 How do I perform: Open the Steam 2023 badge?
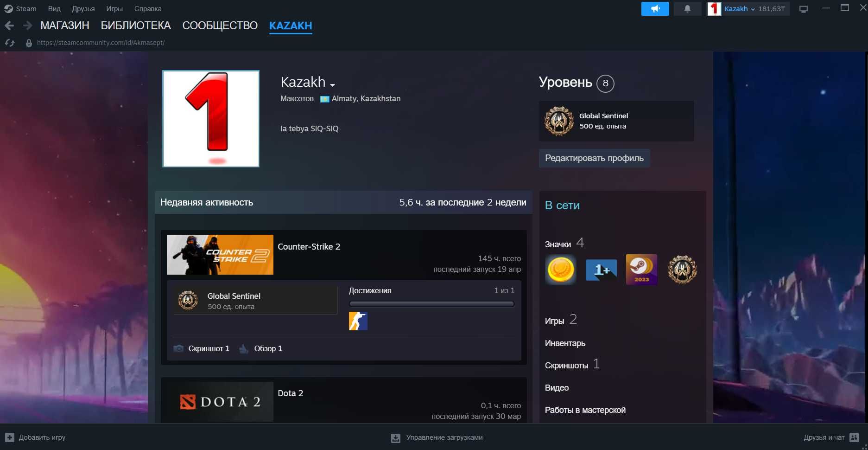641,270
